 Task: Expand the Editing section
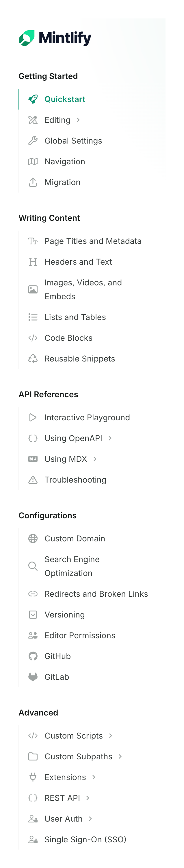point(78,120)
